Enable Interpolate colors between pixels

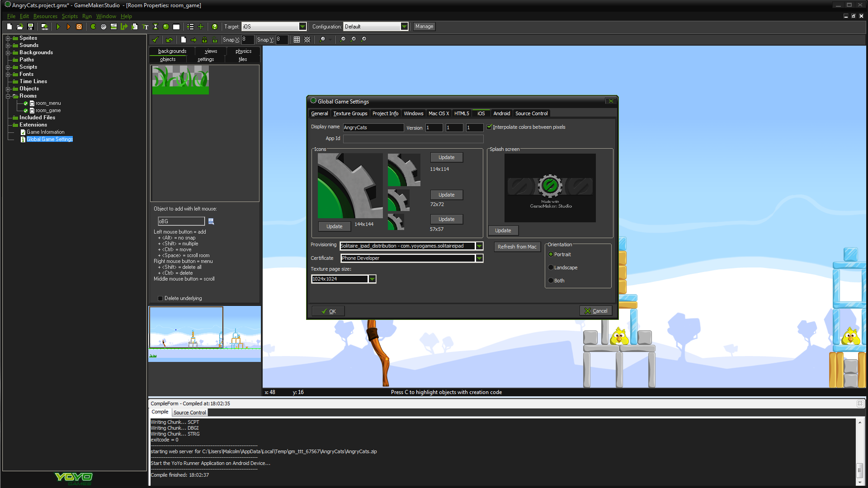490,127
